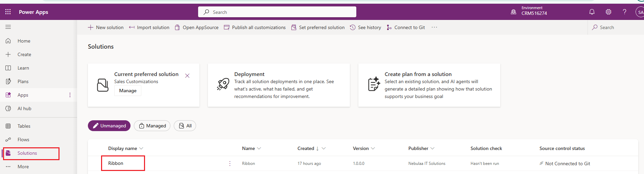The width and height of the screenshot is (644, 174).
Task: Open the settings gear icon
Action: pos(609,12)
